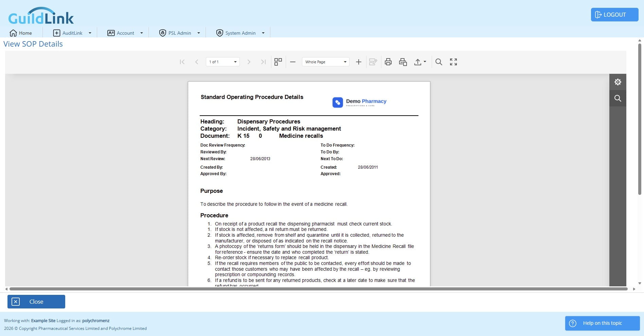Open Whole Page zoom level dropdown
This screenshot has width=644, height=336.
[326, 62]
